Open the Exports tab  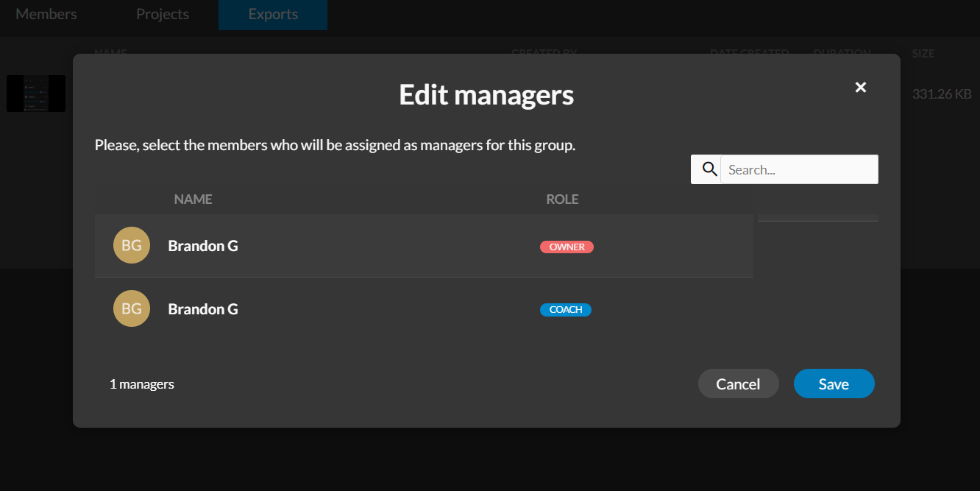[x=273, y=15]
